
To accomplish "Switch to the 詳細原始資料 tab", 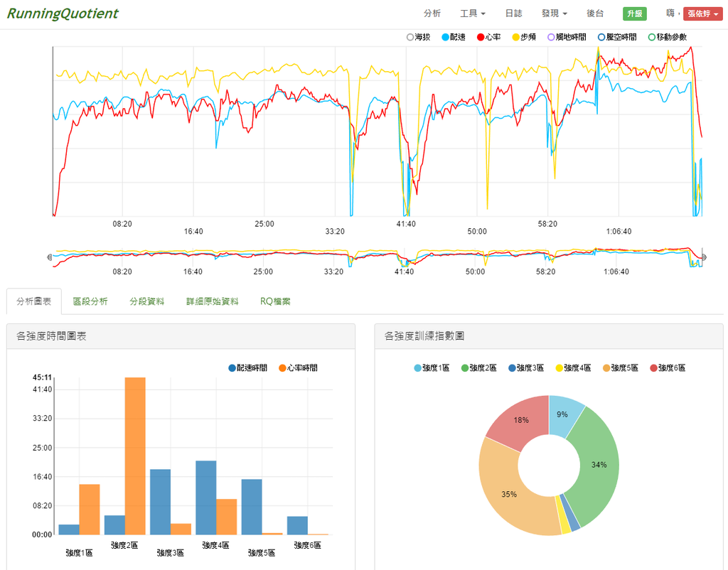I will (x=212, y=301).
